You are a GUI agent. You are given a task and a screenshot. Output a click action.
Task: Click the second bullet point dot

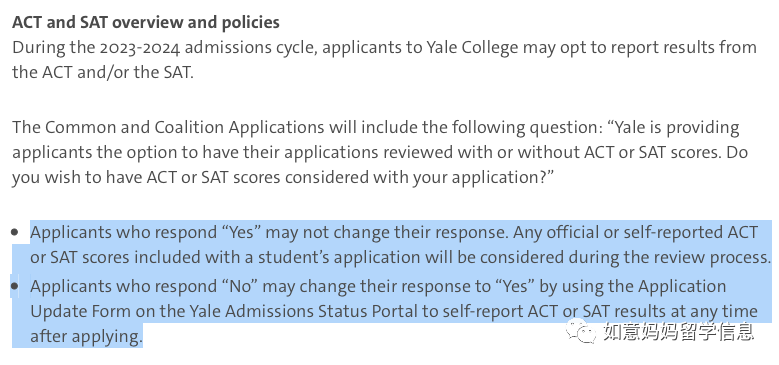15,286
